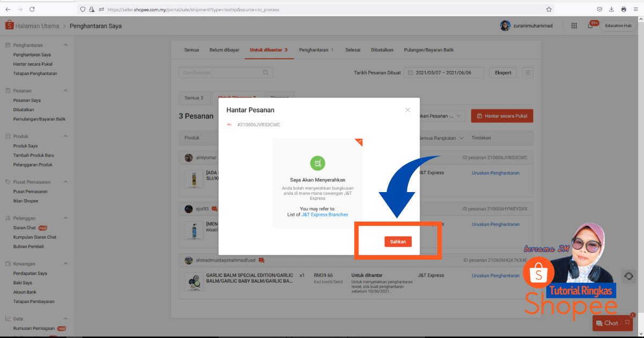This screenshot has height=338, width=644.
Task: Confirm with the Sahkan button
Action: click(x=398, y=241)
